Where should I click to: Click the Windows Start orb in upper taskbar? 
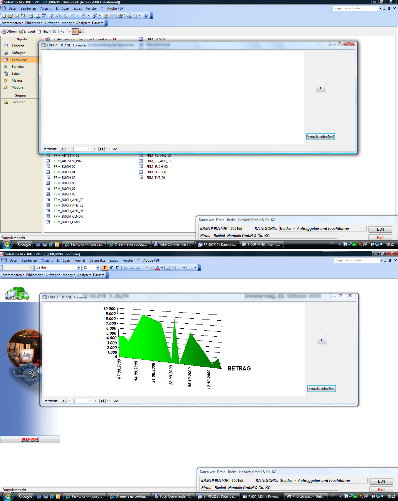click(x=7, y=245)
